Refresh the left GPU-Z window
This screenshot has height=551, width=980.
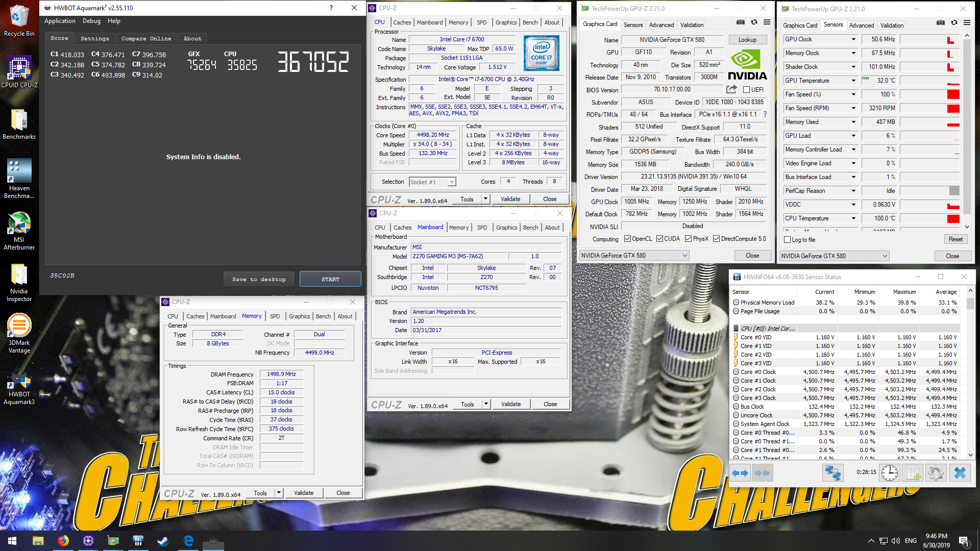tap(753, 22)
